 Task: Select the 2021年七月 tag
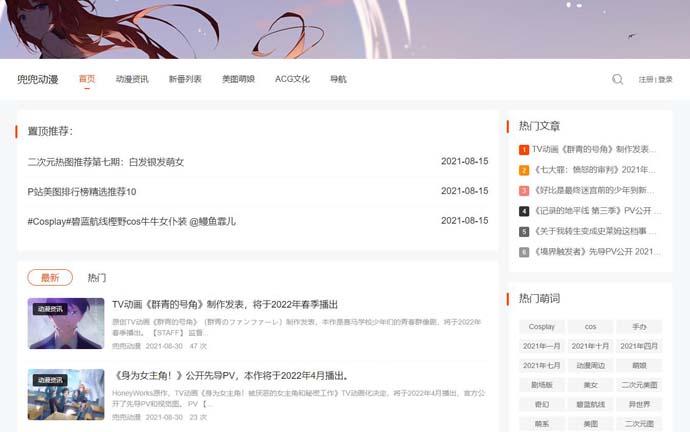click(542, 366)
